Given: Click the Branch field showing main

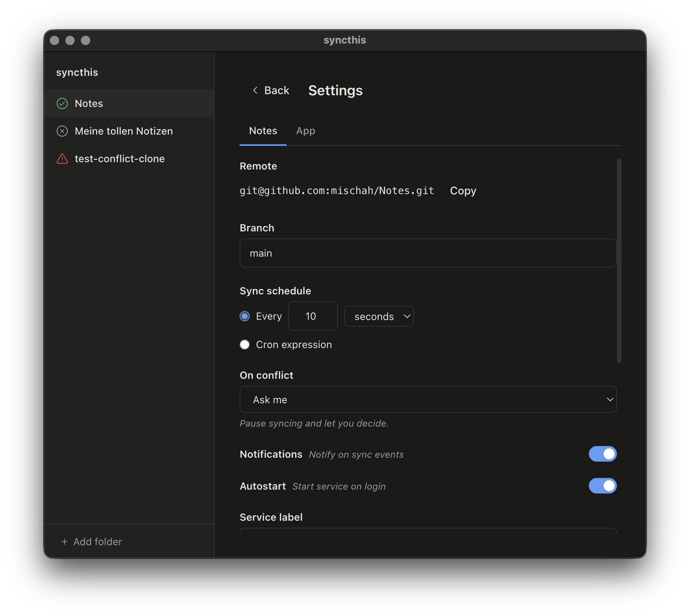Looking at the screenshot, I should (427, 253).
